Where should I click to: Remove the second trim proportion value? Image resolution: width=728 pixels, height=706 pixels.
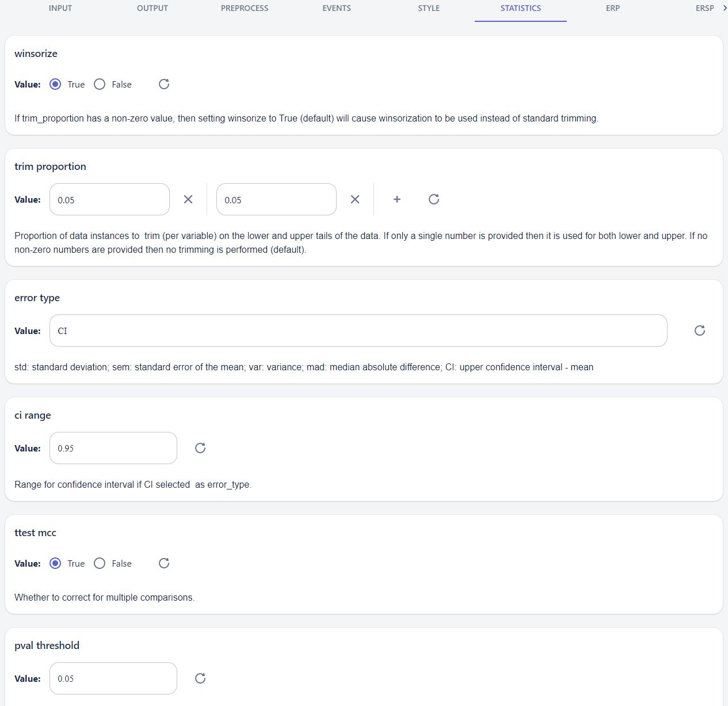point(355,199)
